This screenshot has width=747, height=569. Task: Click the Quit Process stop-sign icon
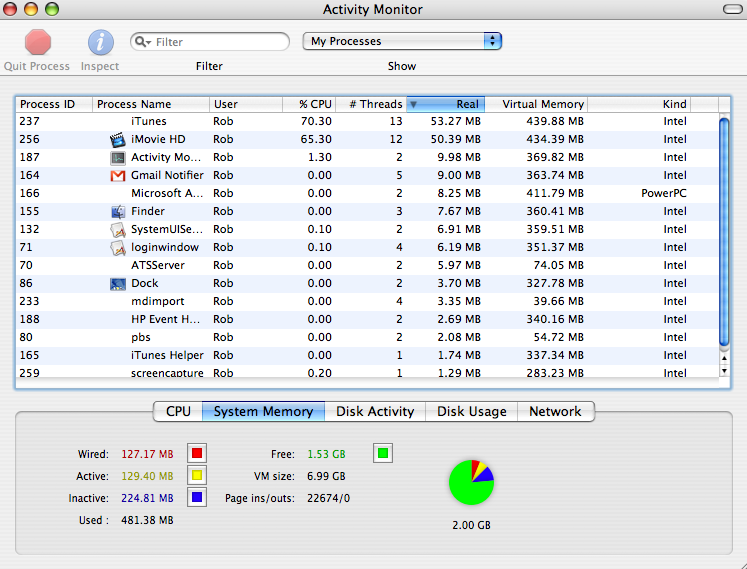38,42
